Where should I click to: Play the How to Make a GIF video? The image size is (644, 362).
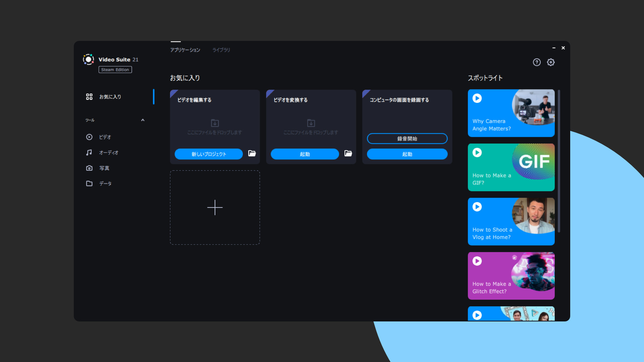point(477,153)
